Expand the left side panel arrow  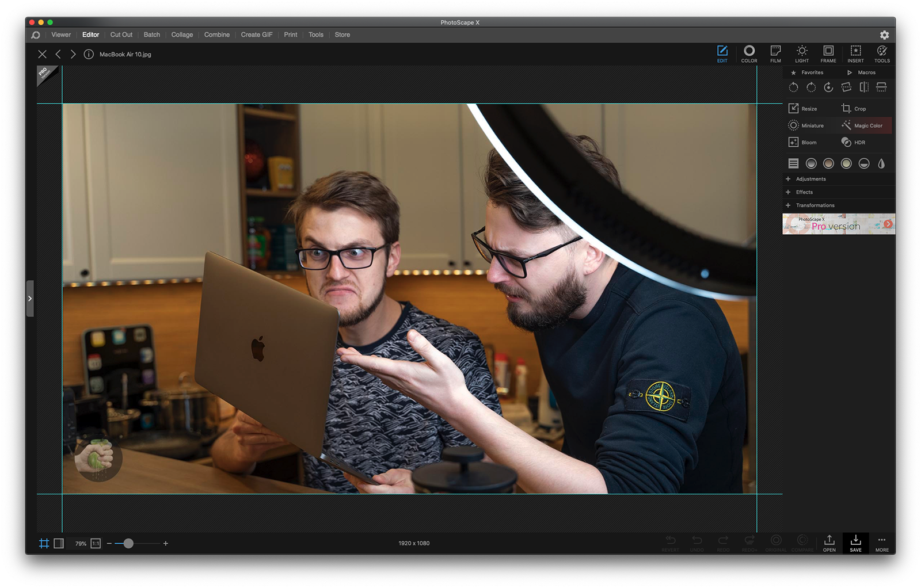(x=30, y=299)
